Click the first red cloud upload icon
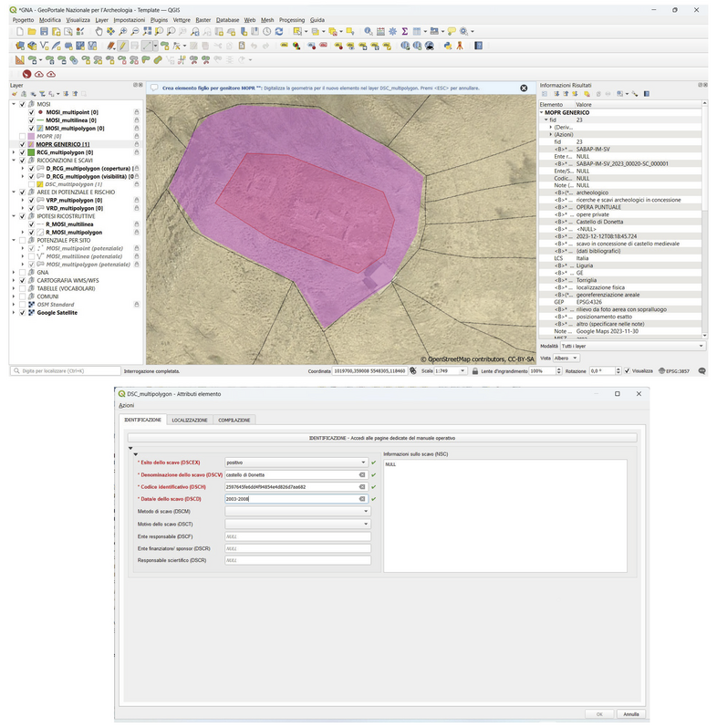Viewport: 717px width, 728px height. pos(39,74)
